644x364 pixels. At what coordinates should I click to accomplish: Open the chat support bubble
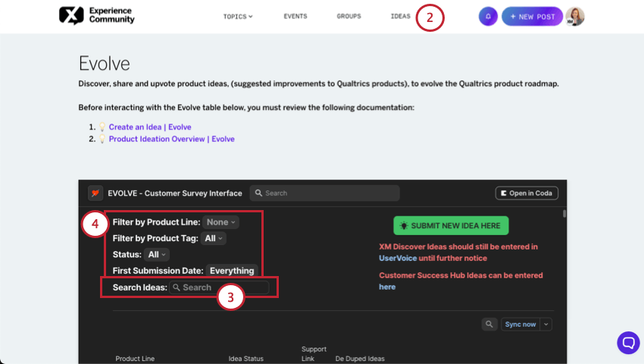click(628, 342)
